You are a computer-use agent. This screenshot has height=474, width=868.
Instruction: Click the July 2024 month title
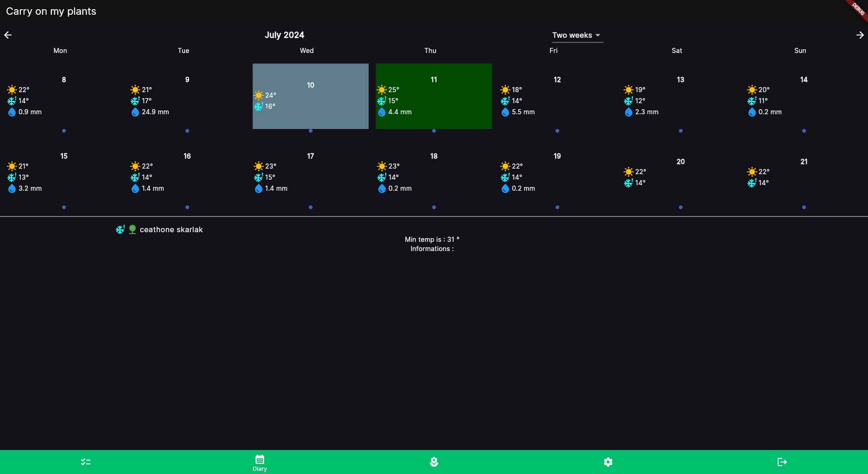pyautogui.click(x=284, y=35)
